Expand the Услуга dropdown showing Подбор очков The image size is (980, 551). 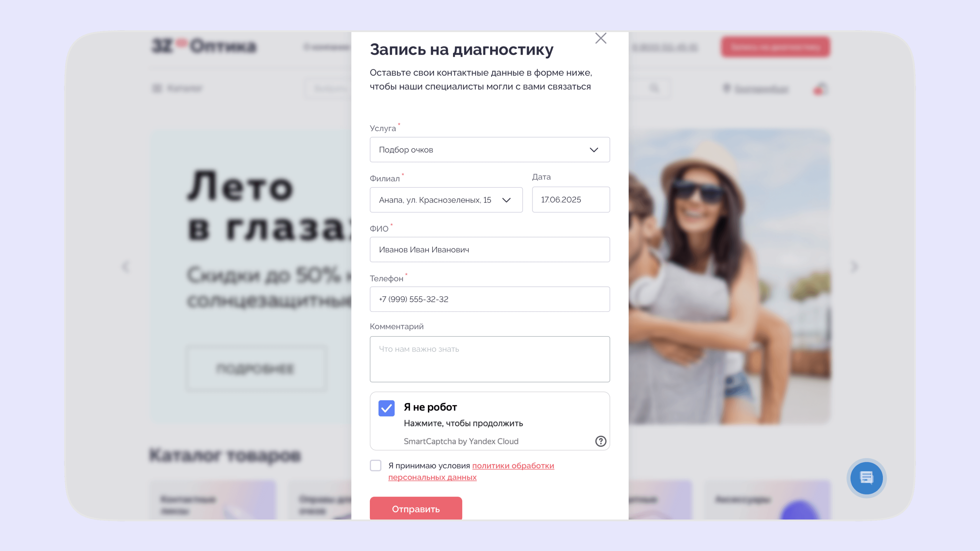[x=490, y=150]
